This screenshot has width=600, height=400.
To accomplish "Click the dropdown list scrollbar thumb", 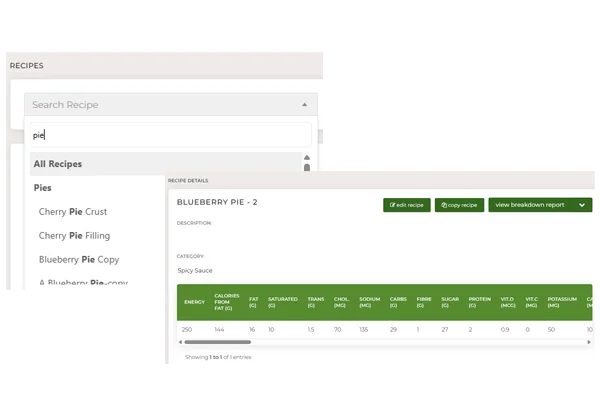I will [307, 167].
